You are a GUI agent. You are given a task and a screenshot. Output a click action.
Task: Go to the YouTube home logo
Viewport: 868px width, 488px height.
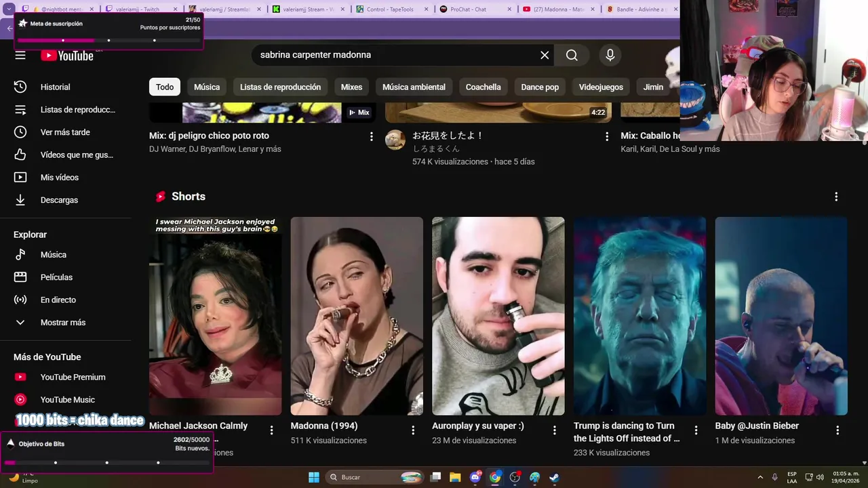67,56
